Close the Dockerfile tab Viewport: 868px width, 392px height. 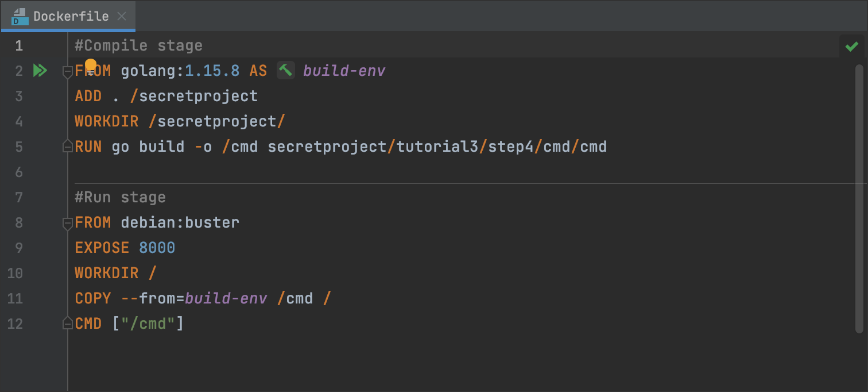[122, 16]
